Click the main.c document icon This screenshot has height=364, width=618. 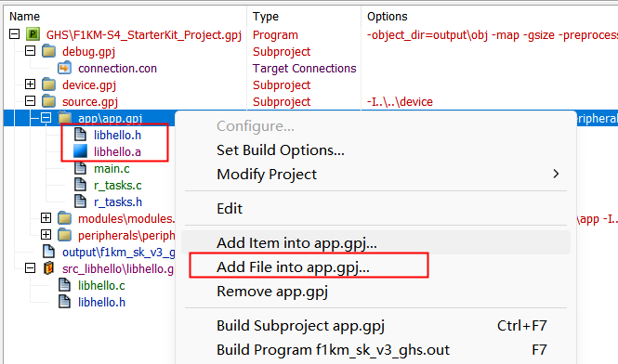81,168
